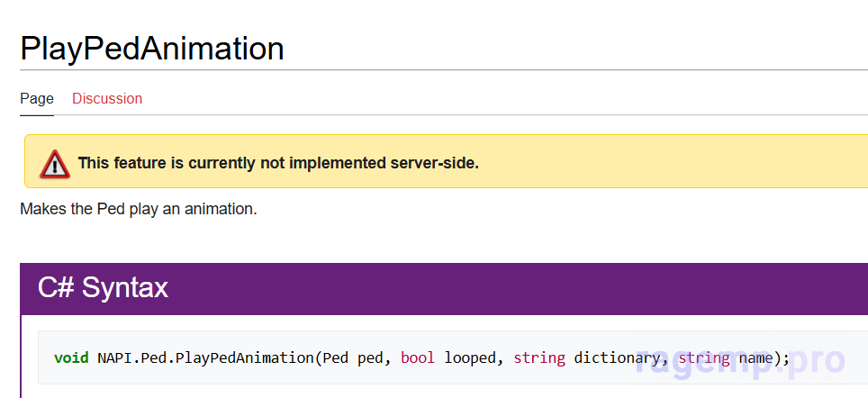
Task: Click the PlayPedAnimation page title
Action: [152, 48]
